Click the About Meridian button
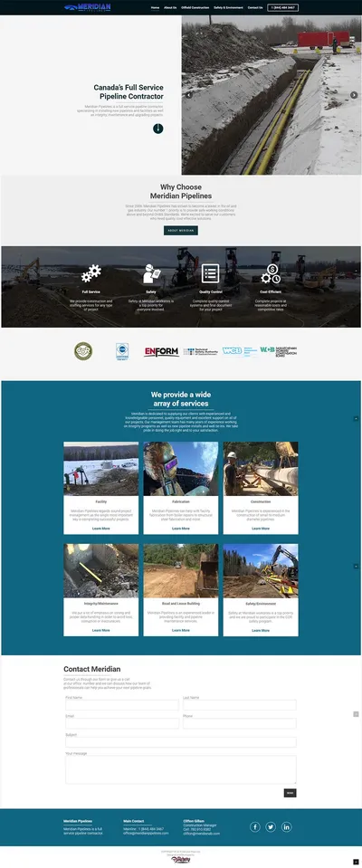The height and width of the screenshot is (868, 362). pyautogui.click(x=180, y=230)
